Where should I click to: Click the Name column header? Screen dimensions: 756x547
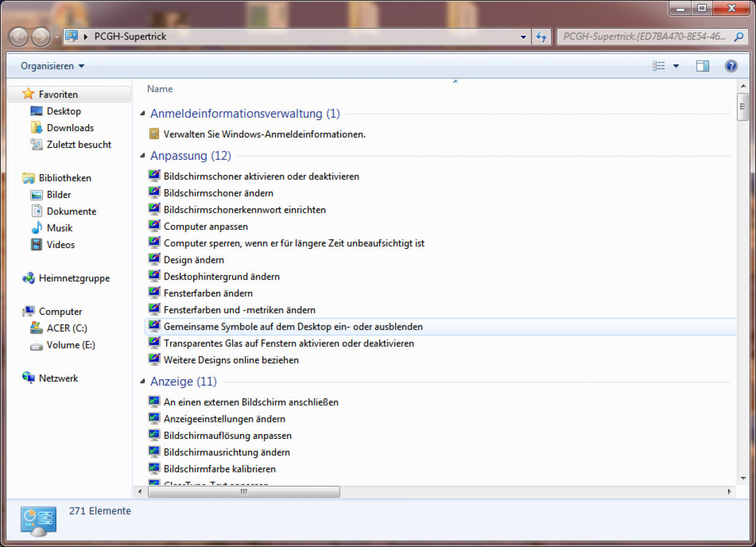(160, 89)
